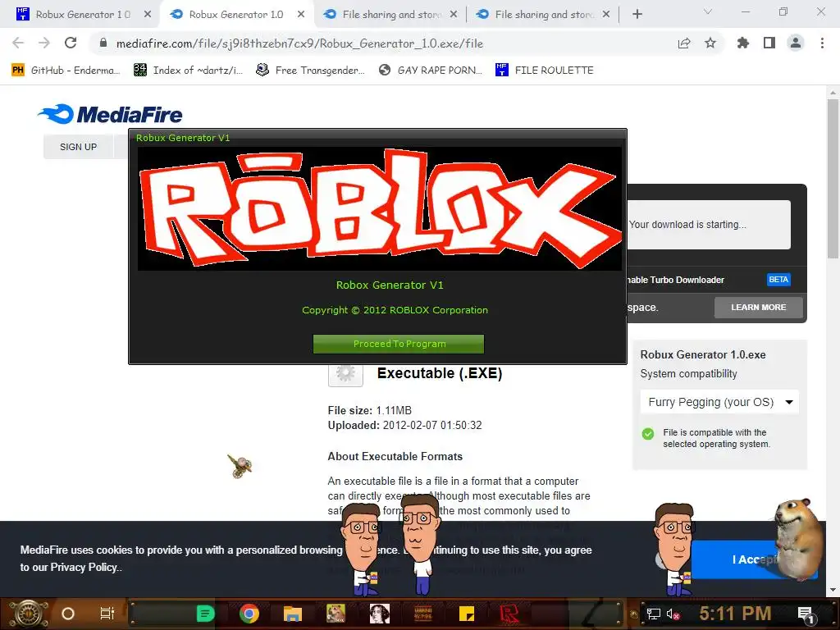Open the doge icon app on taskbar
840x630 pixels.
pos(336,614)
